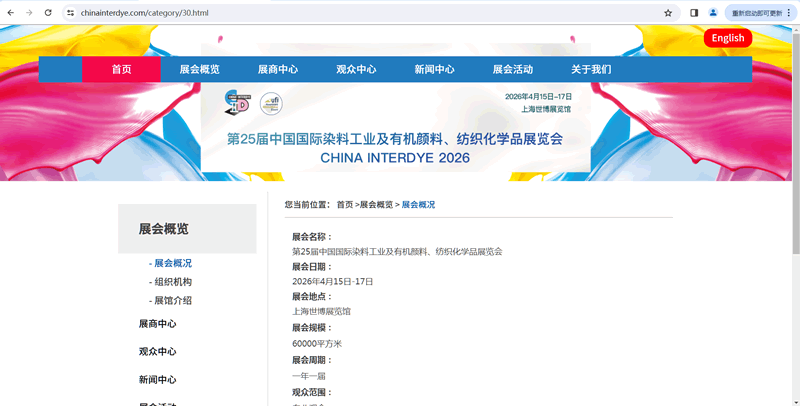Open 展商中心 in the navigation bar
Viewport: 800px width, 406px height.
tap(278, 69)
